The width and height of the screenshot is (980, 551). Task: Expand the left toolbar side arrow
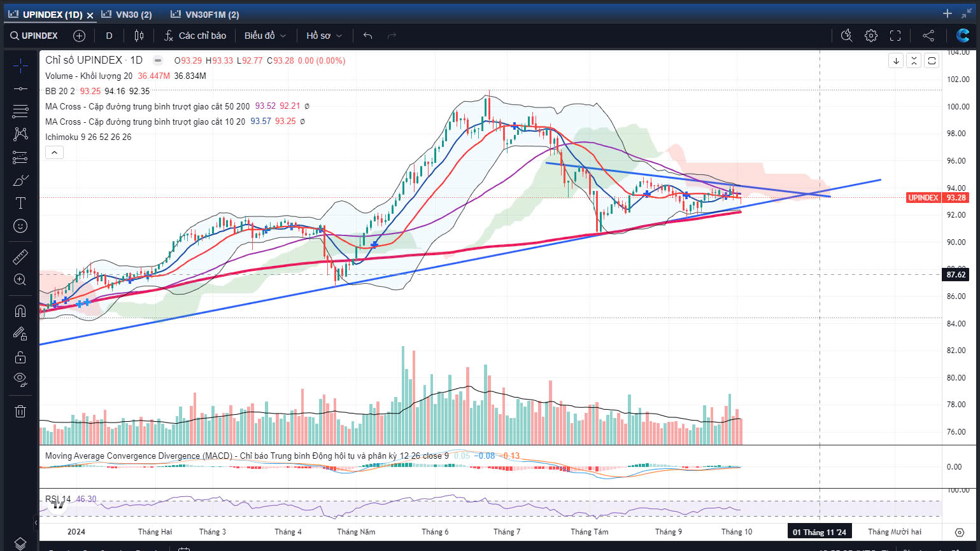tap(36, 523)
